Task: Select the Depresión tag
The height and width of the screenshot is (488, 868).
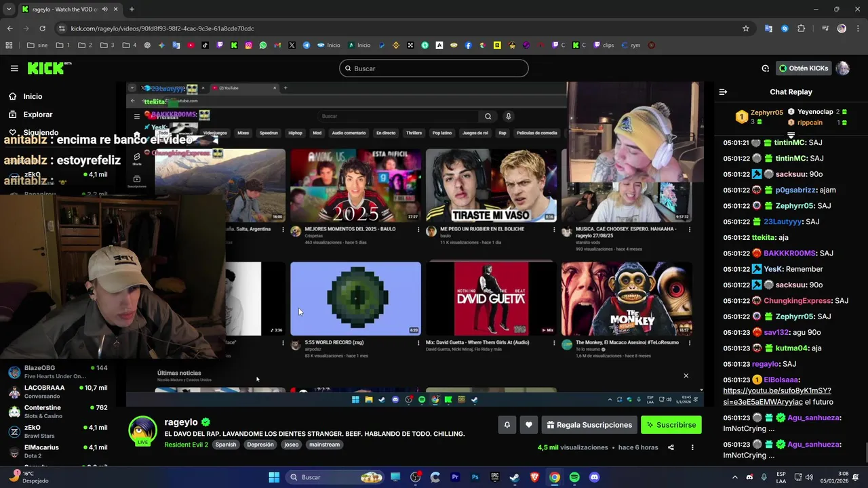Action: [x=260, y=445]
